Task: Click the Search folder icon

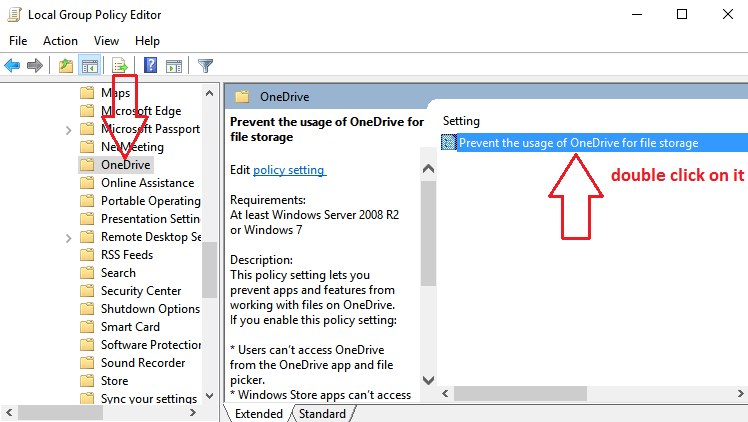Action: click(x=87, y=273)
